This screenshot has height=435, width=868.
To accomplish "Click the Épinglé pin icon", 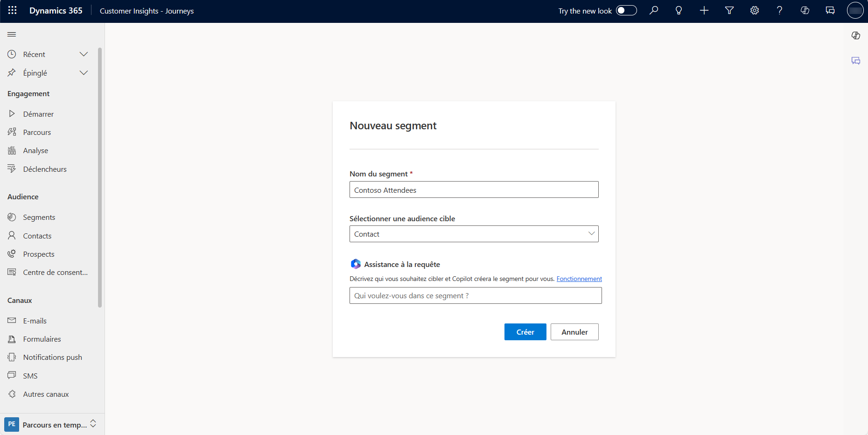I will click(12, 73).
